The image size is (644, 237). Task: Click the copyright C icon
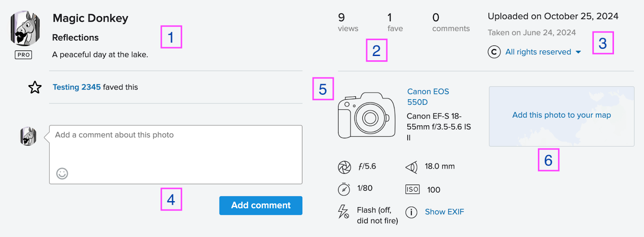(494, 52)
